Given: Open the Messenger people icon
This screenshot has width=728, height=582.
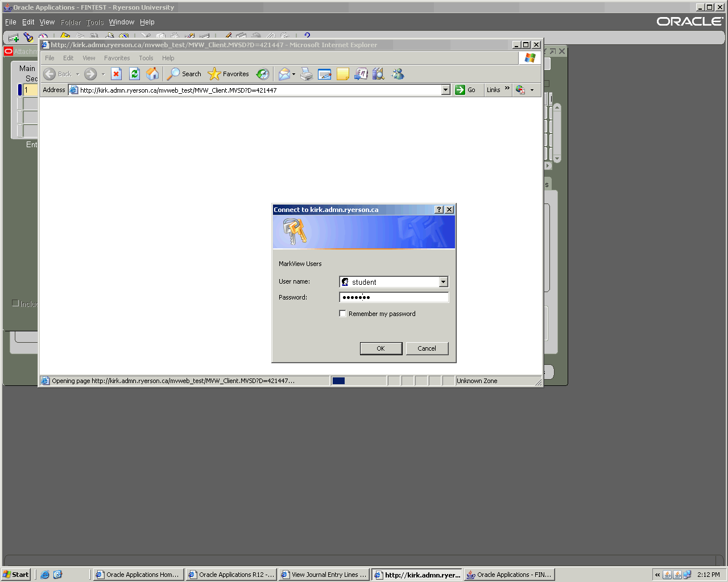Looking at the screenshot, I should click(x=398, y=74).
